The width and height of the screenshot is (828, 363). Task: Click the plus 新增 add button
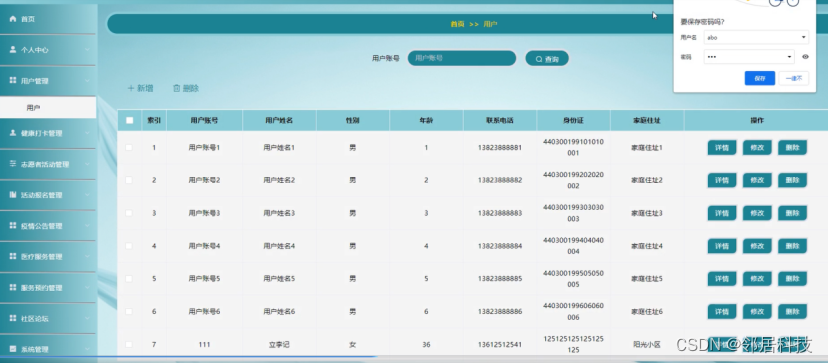pos(140,88)
